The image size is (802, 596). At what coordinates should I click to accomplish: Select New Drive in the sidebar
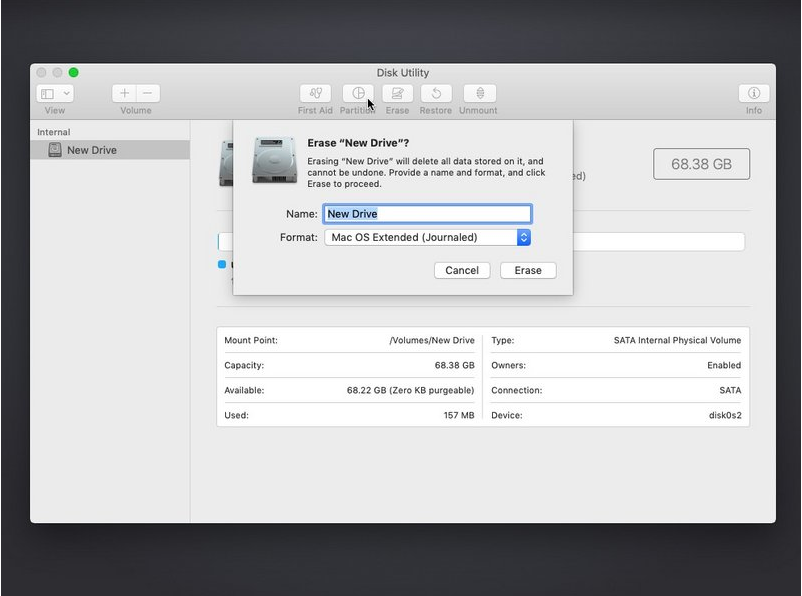point(91,150)
